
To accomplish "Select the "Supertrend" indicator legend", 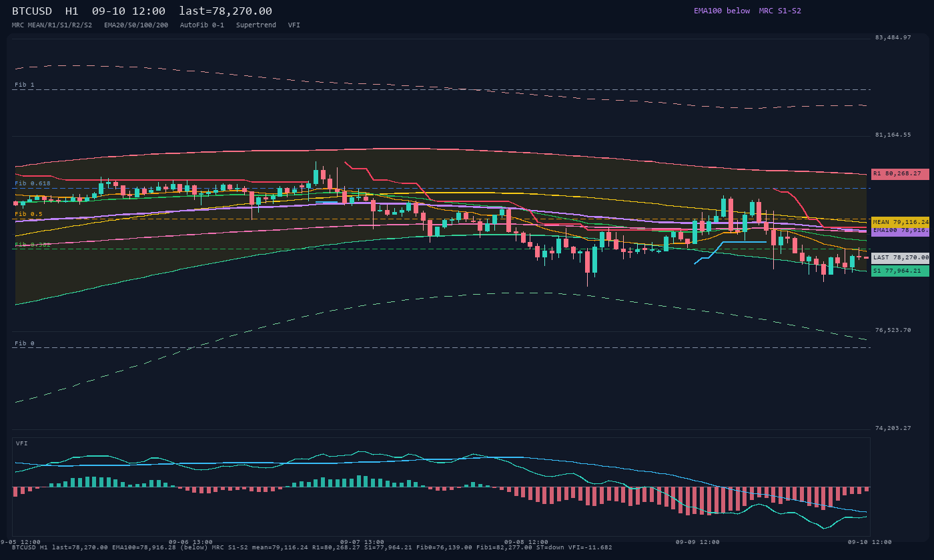I will pyautogui.click(x=256, y=25).
